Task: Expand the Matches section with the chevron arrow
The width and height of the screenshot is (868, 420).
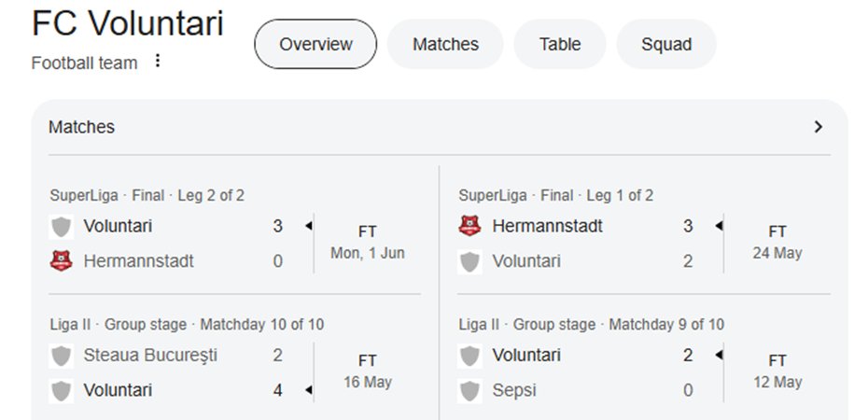Action: (819, 127)
